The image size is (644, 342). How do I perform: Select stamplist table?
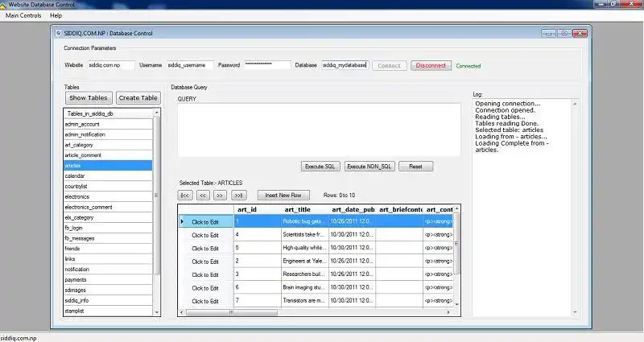coord(108,311)
